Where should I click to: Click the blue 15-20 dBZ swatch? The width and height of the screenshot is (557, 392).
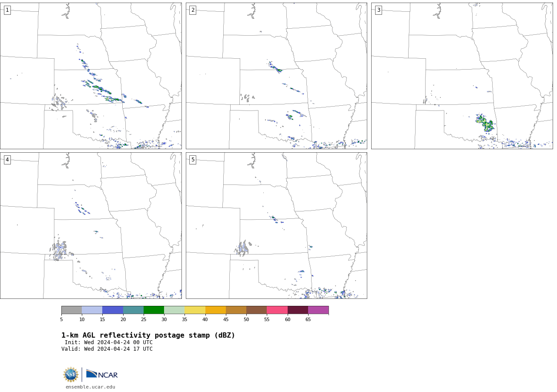coord(113,310)
